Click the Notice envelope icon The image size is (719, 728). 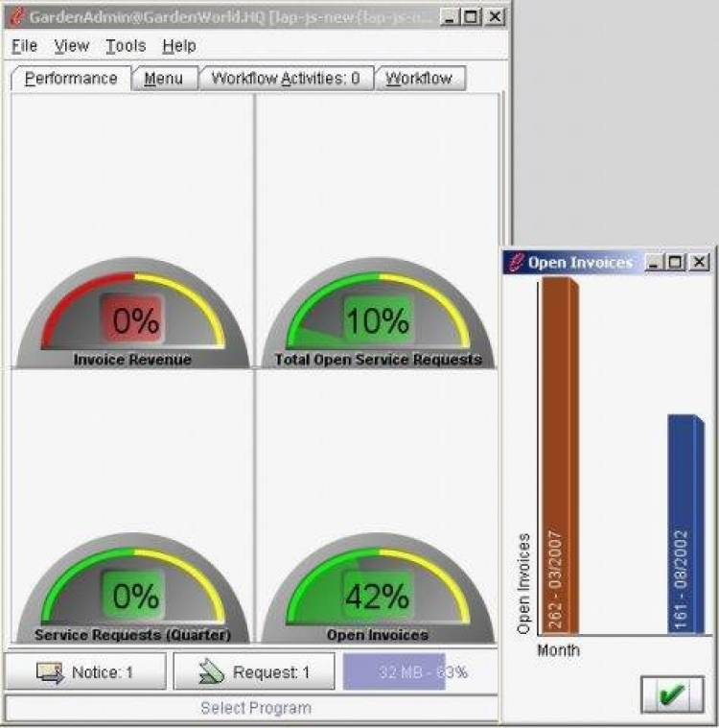tap(50, 672)
